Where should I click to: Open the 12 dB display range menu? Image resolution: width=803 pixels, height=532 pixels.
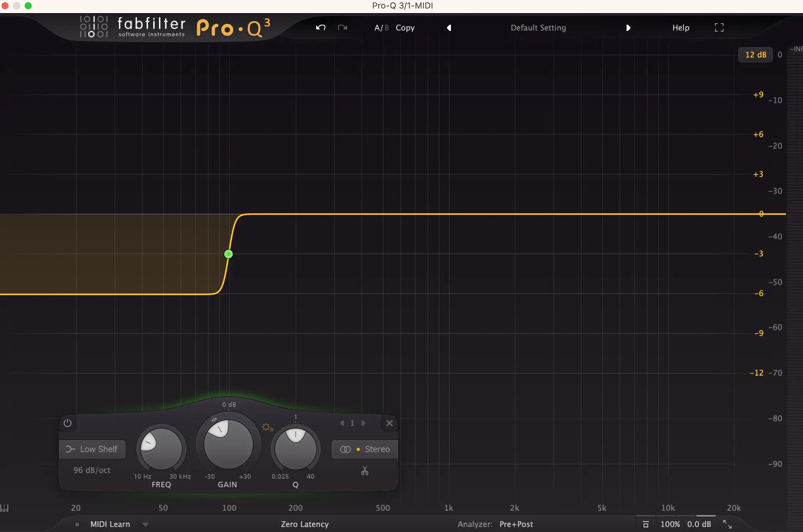[756, 55]
